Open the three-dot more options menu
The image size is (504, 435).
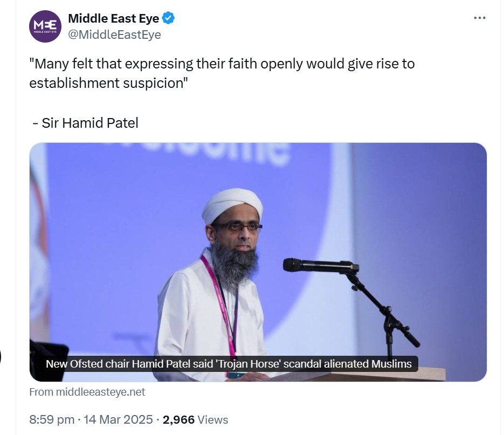(479, 18)
